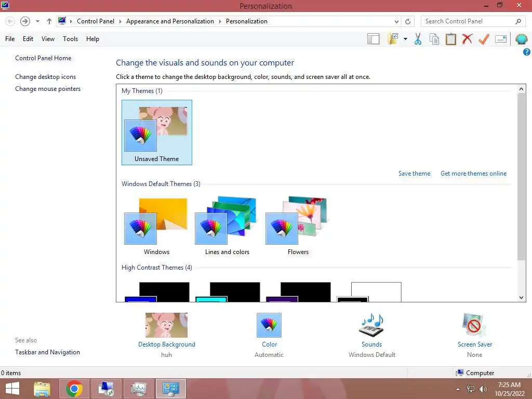Expand chevron before Control Panel breadcrumb

point(71,21)
